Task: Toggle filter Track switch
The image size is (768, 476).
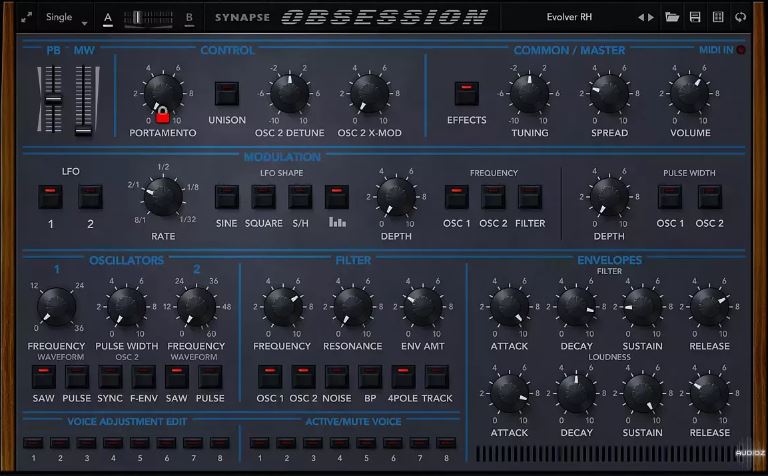Action: pos(436,377)
